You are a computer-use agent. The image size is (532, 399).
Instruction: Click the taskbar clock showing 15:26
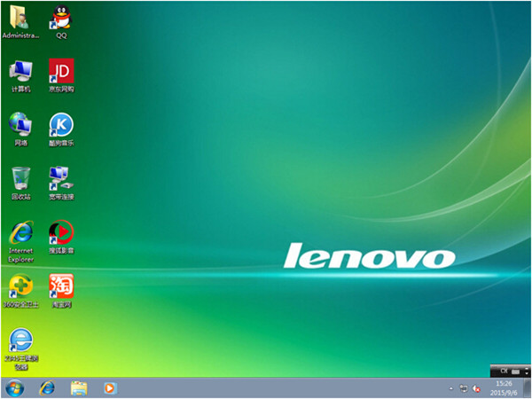coord(505,388)
